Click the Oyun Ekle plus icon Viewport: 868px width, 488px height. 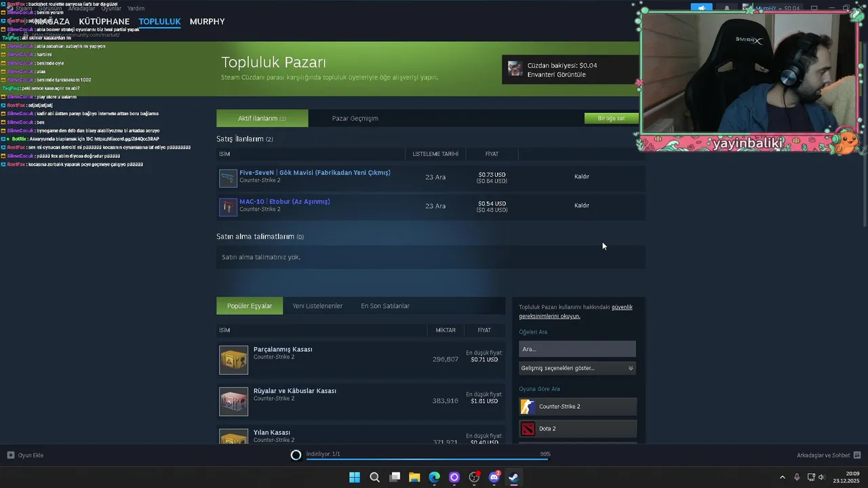(x=10, y=455)
